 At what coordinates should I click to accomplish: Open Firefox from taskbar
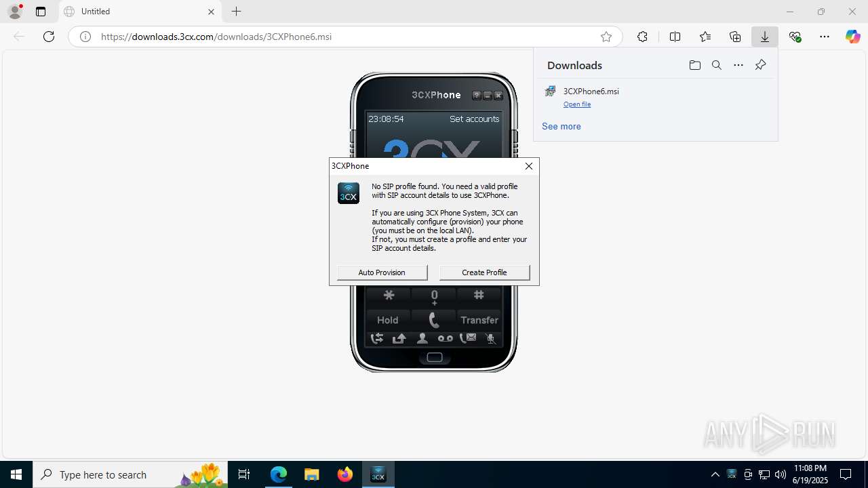[x=345, y=474]
